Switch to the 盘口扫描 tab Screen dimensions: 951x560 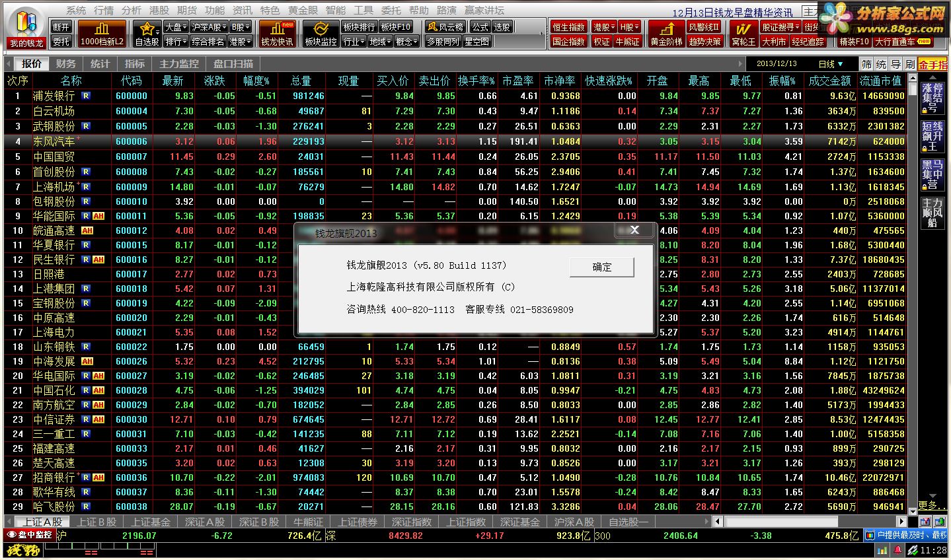(233, 64)
